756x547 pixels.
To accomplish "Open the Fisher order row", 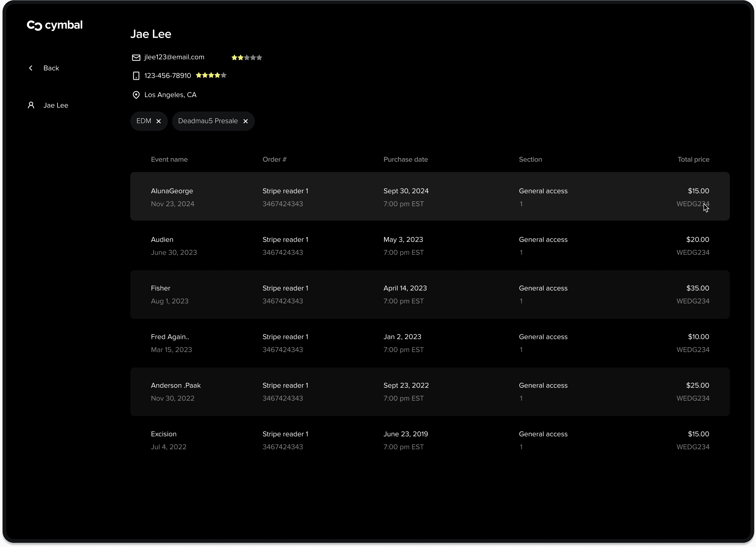I will click(x=430, y=295).
